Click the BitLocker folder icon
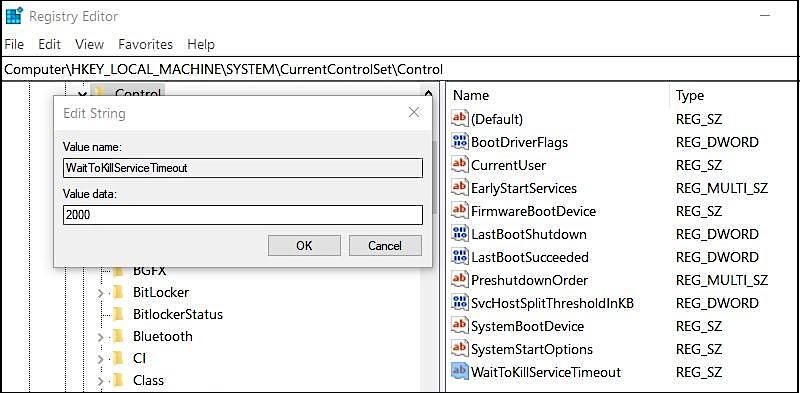 click(118, 292)
